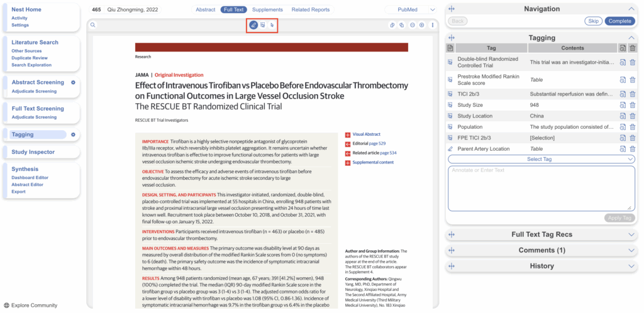
Task: Open Duplicate Review in sidebar
Action: [x=29, y=58]
